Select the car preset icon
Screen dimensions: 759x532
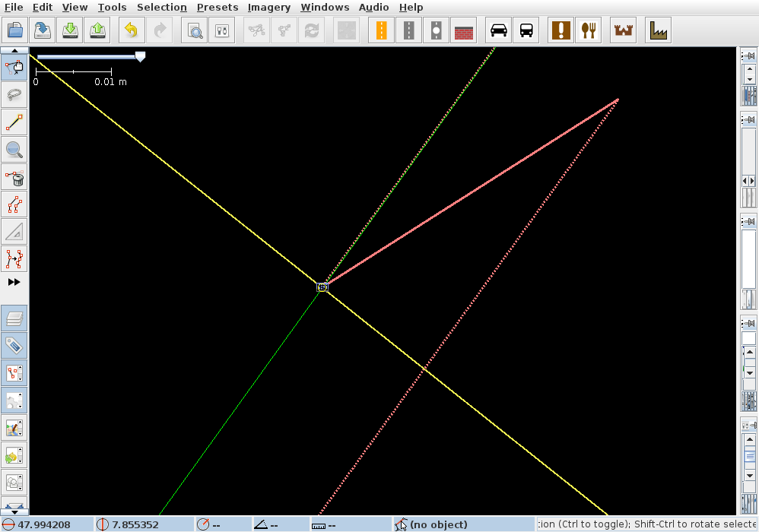499,30
